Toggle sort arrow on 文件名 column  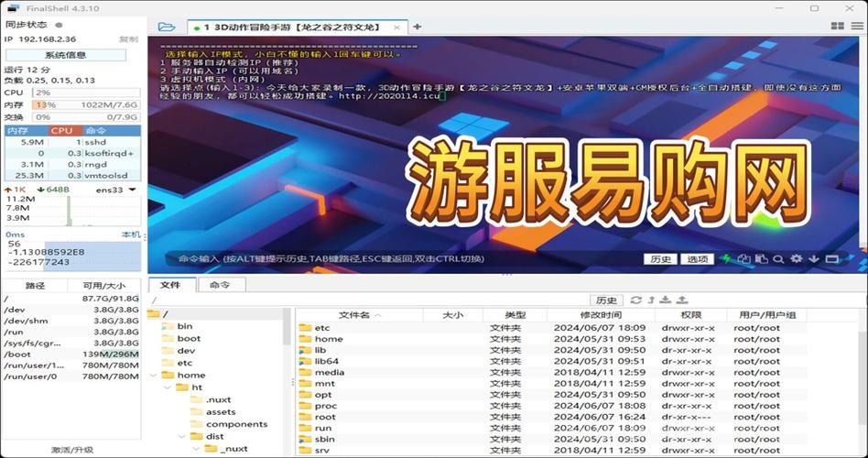[378, 314]
